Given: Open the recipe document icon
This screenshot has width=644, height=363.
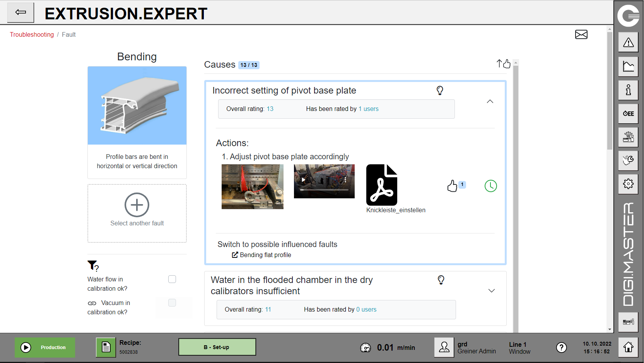Looking at the screenshot, I should (106, 347).
